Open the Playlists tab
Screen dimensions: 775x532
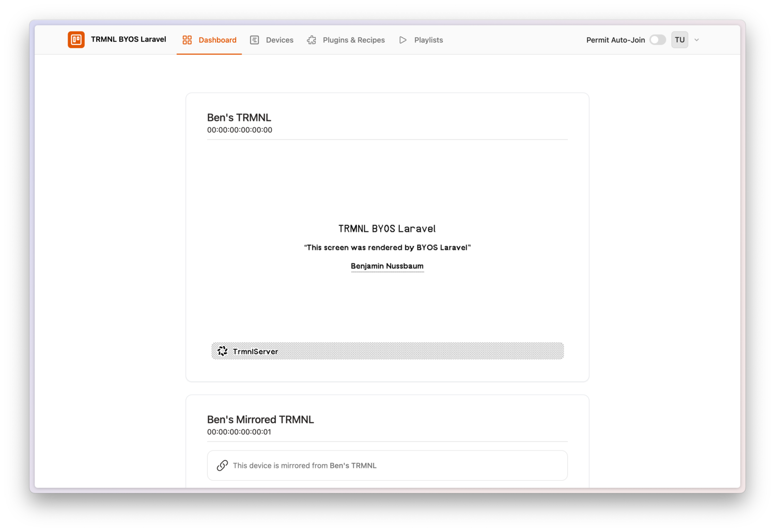tap(428, 39)
